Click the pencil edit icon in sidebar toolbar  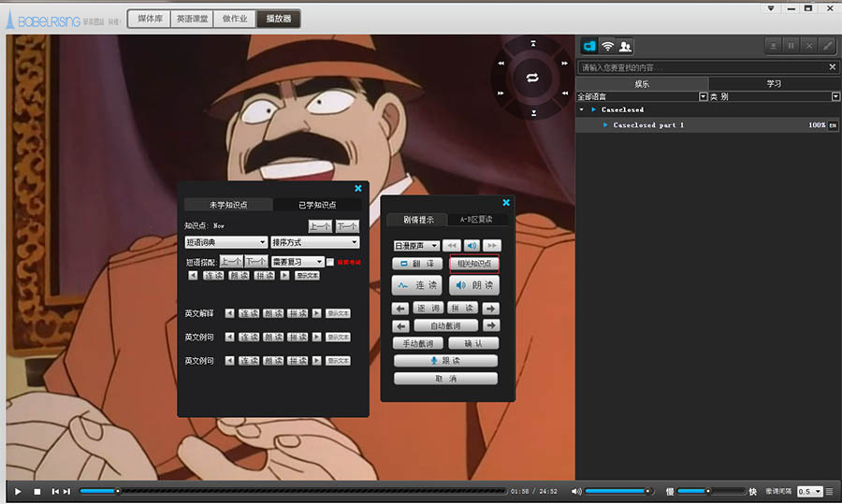click(x=828, y=46)
